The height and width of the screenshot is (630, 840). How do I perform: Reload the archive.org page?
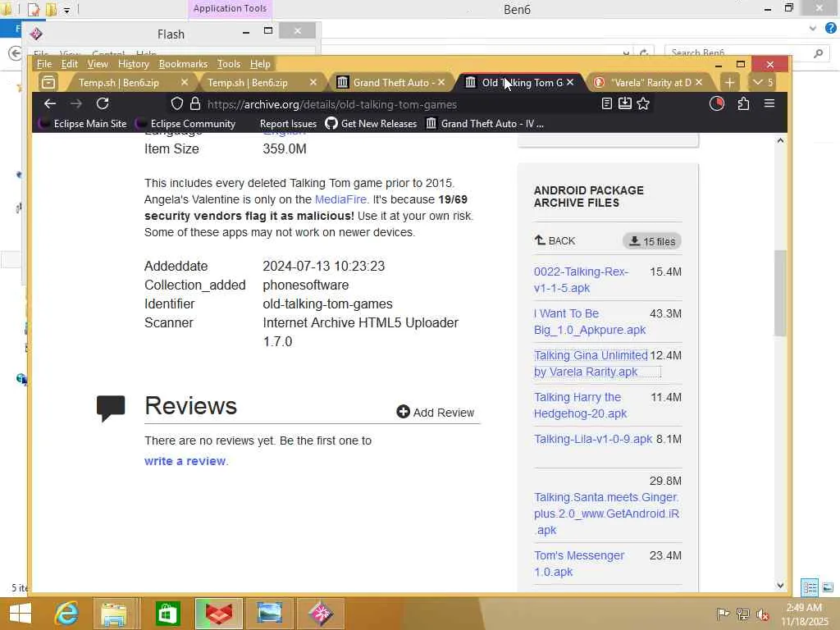tap(103, 104)
